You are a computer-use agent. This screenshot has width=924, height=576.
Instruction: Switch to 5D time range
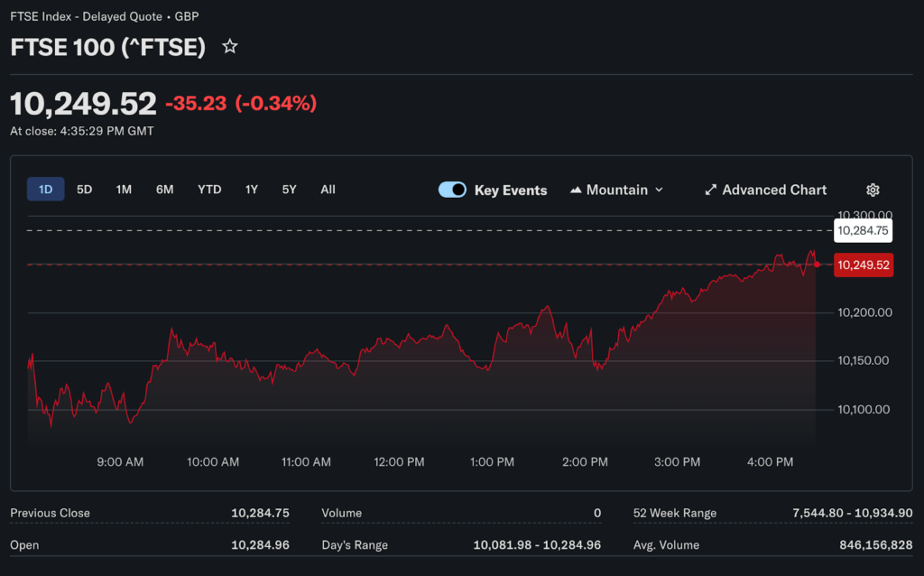click(x=84, y=190)
